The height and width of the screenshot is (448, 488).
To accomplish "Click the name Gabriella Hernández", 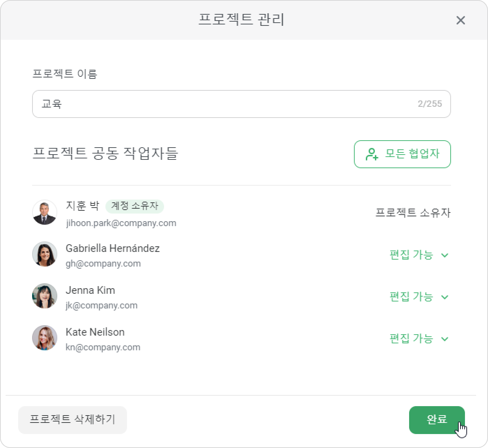I will (113, 248).
